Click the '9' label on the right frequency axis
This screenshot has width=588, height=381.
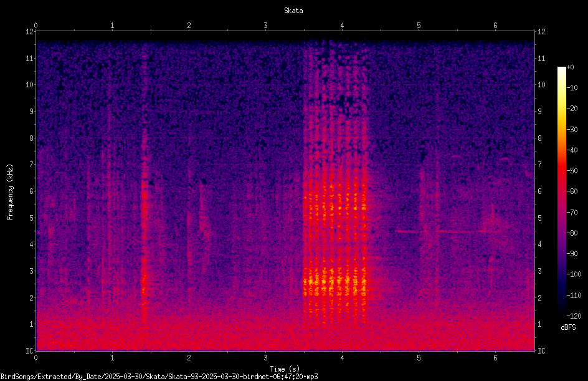point(539,111)
